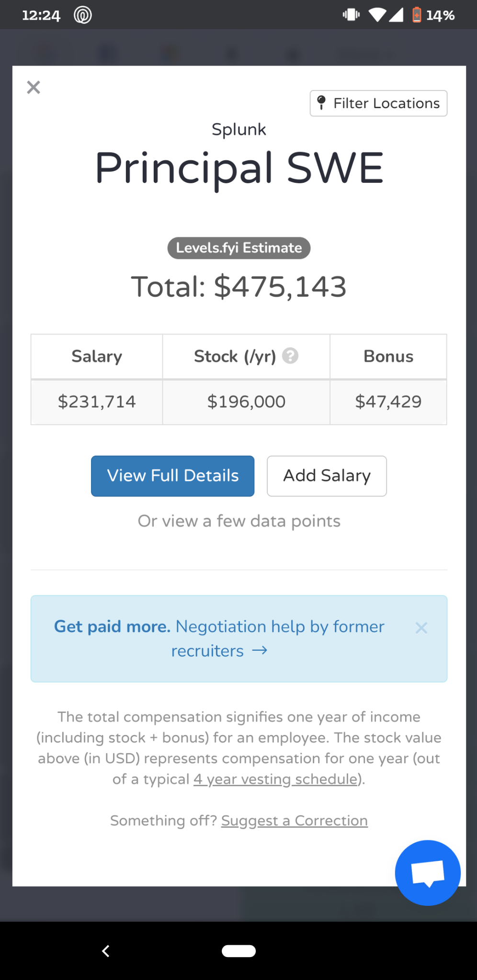Dismiss the Get paid more banner
Screen dimensions: 477x980
(421, 628)
